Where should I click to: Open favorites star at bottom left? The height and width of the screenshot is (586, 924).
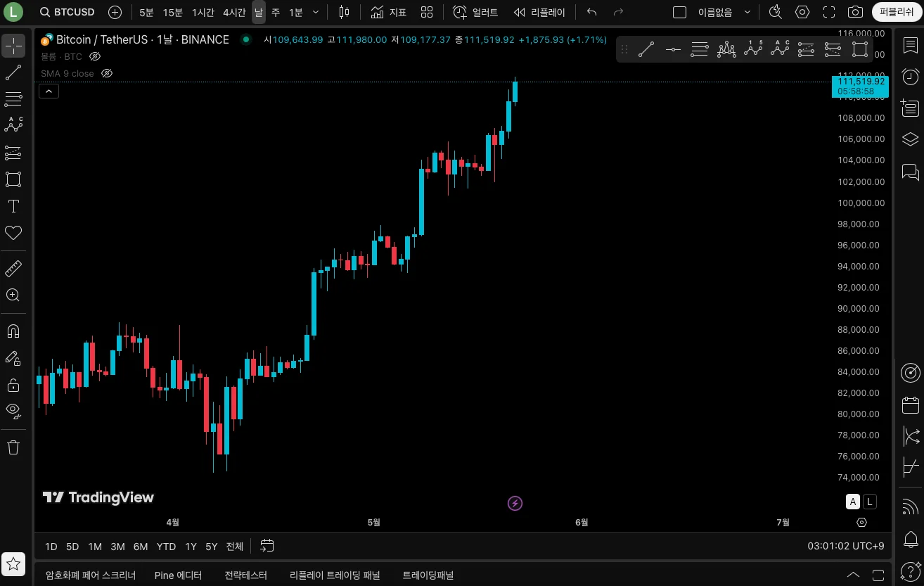(x=13, y=563)
